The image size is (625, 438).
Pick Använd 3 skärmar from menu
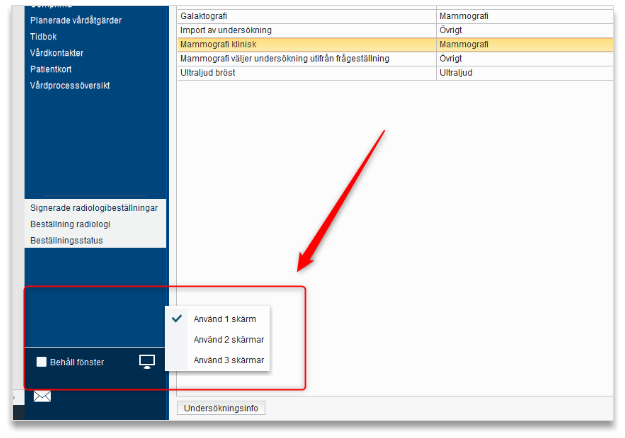coord(228,360)
